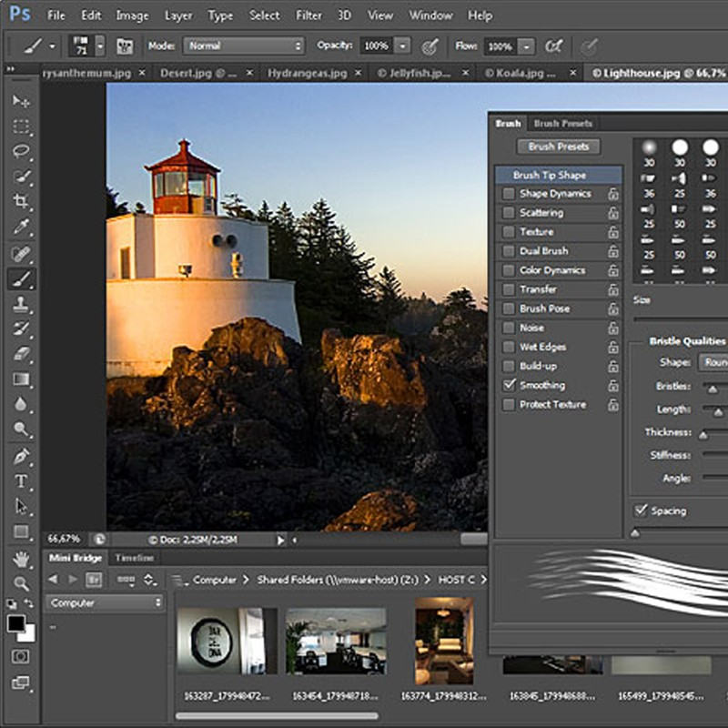Select the Zoom tool in toolbar
Screen dimensions: 728x728
coord(21,582)
